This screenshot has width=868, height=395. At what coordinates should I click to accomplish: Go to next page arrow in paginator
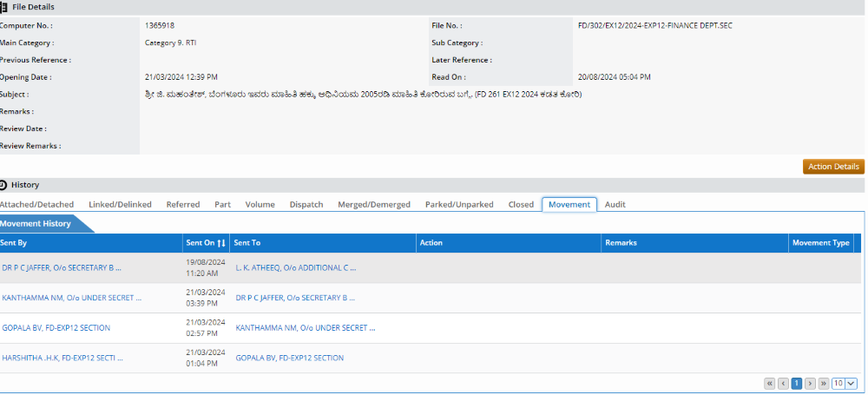click(810, 383)
